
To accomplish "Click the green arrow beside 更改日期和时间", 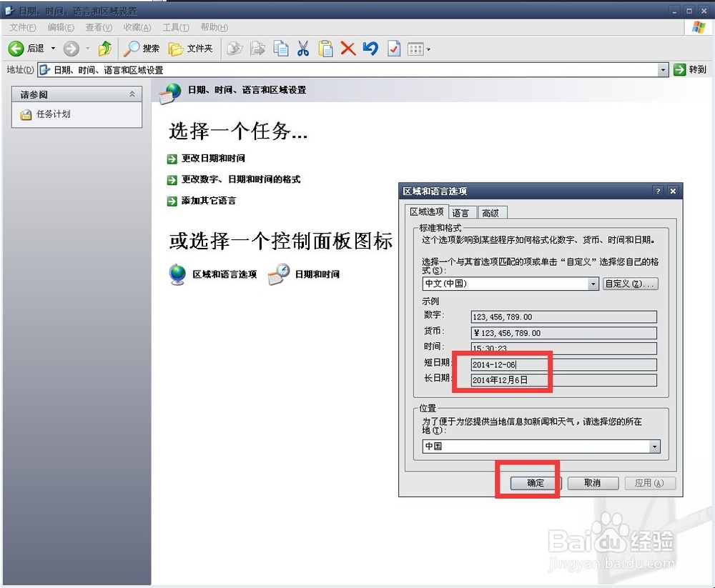I will click(172, 159).
